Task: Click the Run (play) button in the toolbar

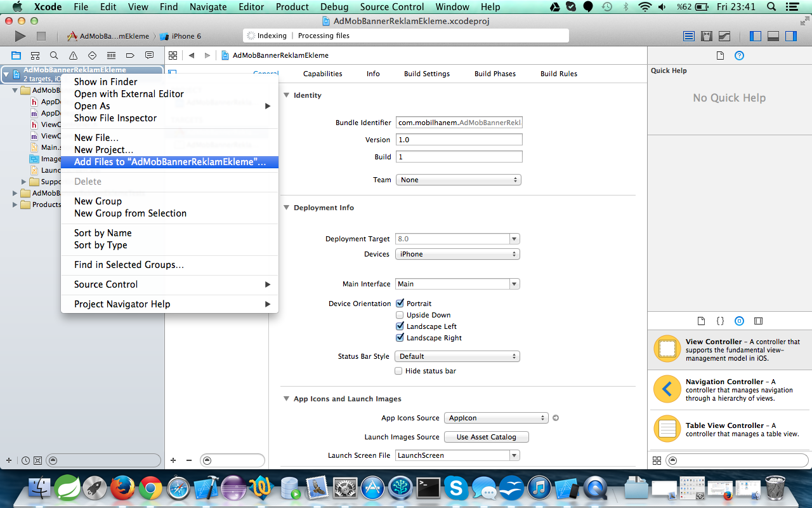Action: [20, 36]
